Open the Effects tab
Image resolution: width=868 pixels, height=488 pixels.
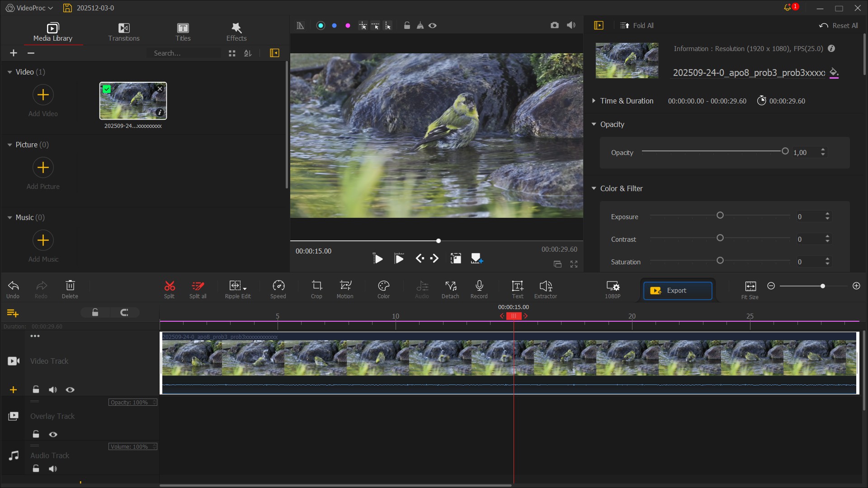tap(236, 32)
